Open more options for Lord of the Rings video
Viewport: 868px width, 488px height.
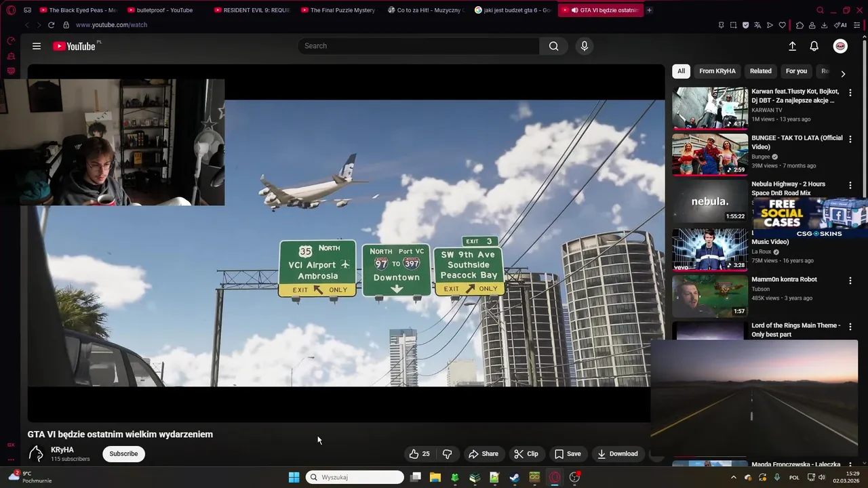850,327
